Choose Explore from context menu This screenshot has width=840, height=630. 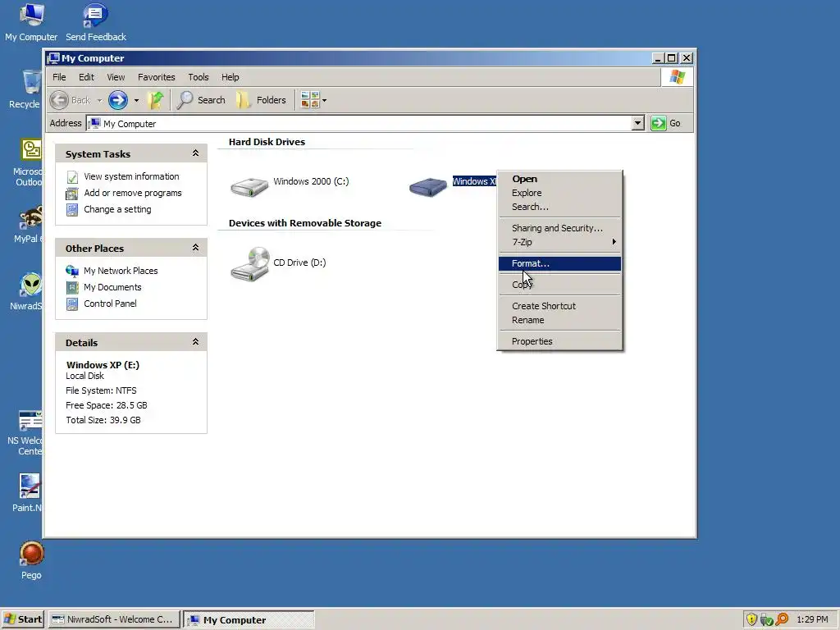(559, 193)
